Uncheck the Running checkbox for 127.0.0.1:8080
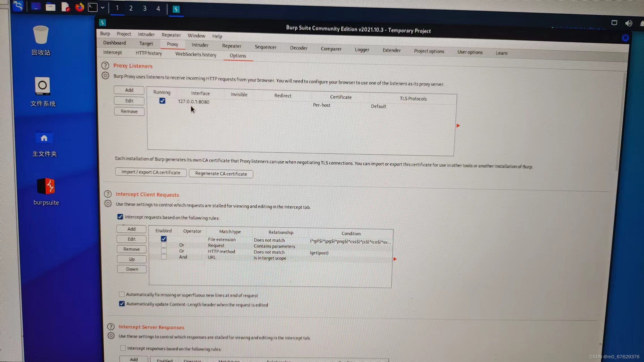 [x=162, y=101]
